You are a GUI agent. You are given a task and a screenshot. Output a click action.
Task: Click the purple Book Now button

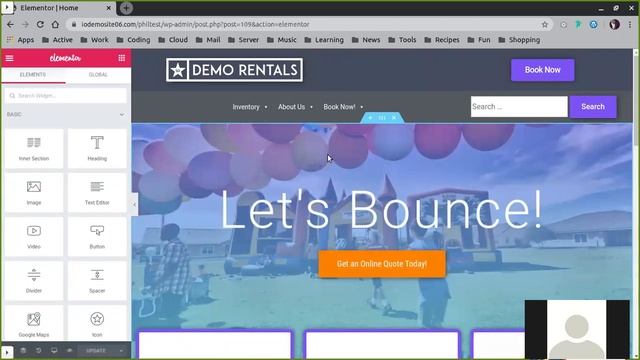point(542,70)
